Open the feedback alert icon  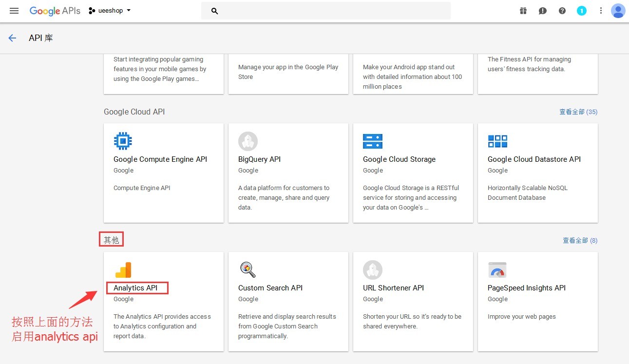click(543, 11)
